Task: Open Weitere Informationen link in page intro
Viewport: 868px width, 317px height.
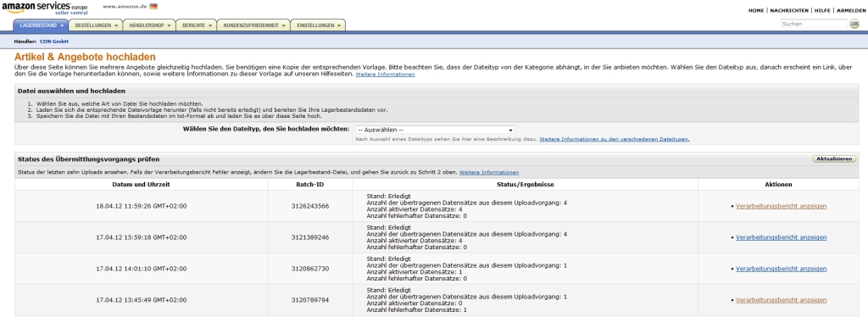Action: (386, 74)
